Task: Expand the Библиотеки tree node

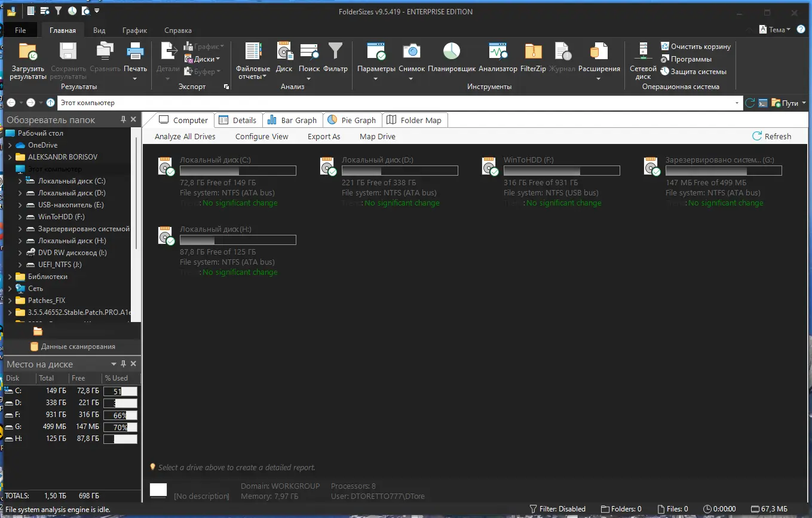Action: click(x=9, y=276)
